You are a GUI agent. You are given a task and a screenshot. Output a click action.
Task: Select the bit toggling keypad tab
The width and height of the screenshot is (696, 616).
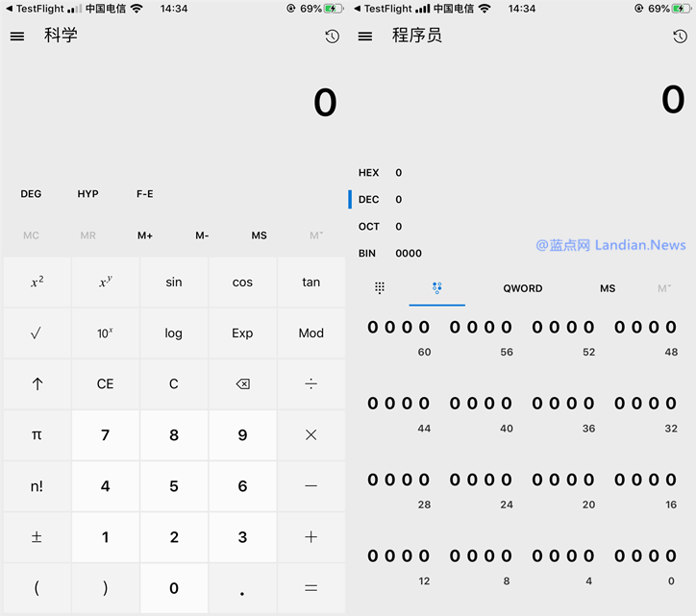(436, 288)
